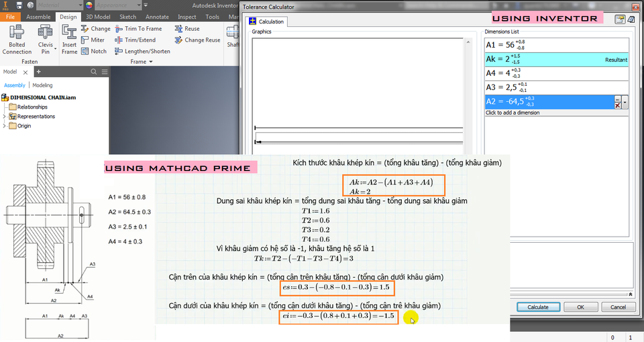Image resolution: width=644 pixels, height=342 pixels.
Task: Open the Bolted Connection tool
Action: (x=17, y=39)
